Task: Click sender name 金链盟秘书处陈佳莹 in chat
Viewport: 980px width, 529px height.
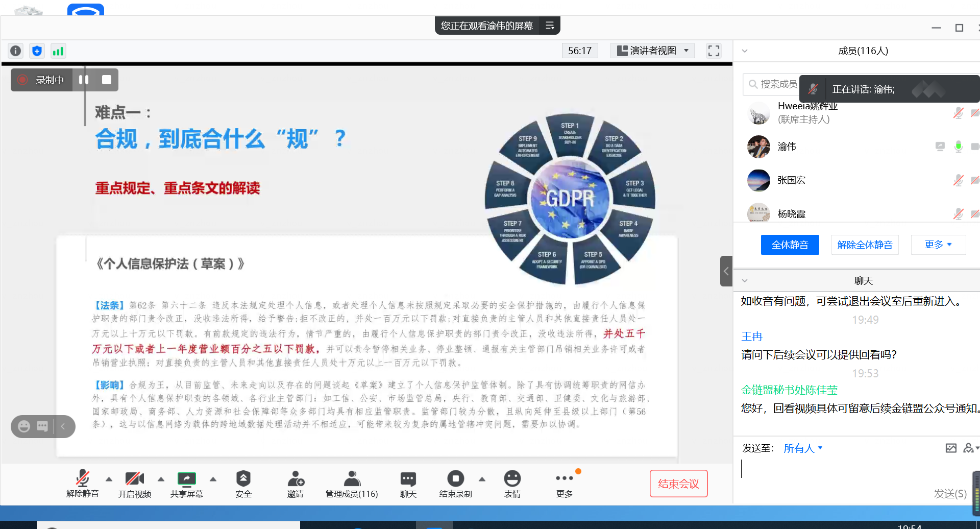Action: tap(789, 390)
